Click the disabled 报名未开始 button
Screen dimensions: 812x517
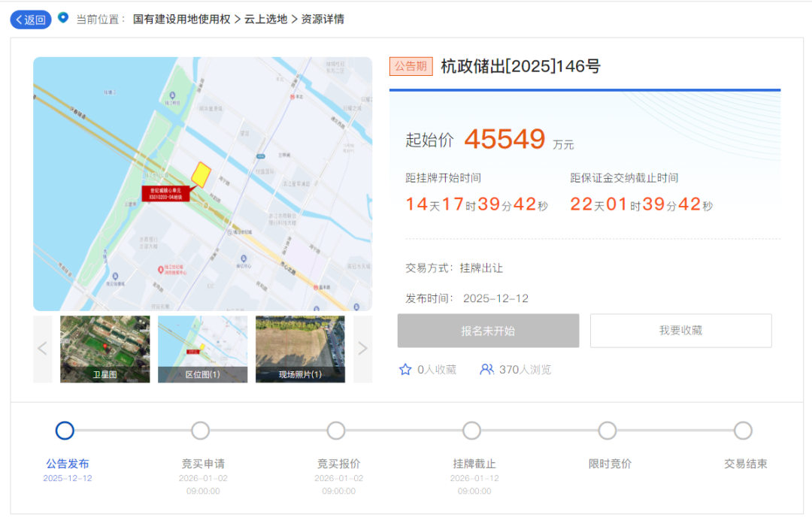pyautogui.click(x=487, y=331)
